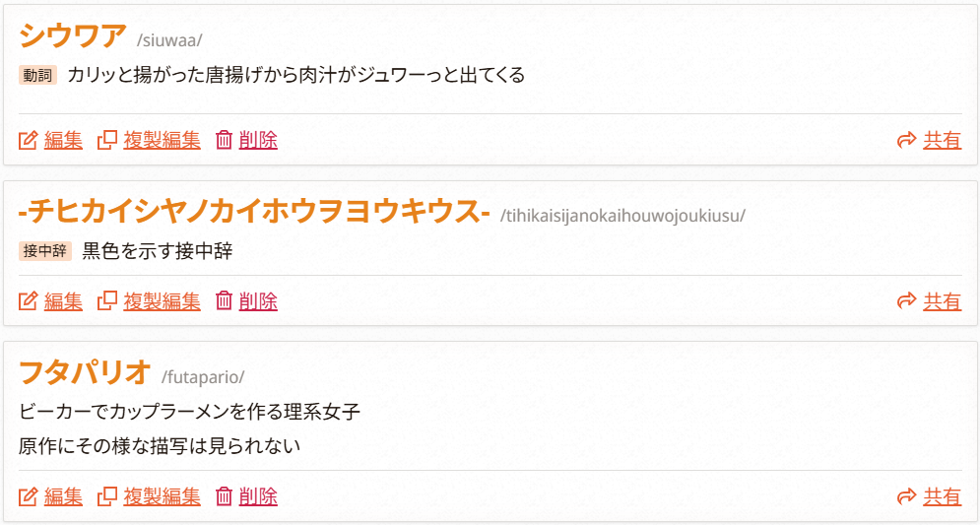Image resolution: width=980 pixels, height=525 pixels.
Task: Open the シウワア entry title
Action: (73, 36)
